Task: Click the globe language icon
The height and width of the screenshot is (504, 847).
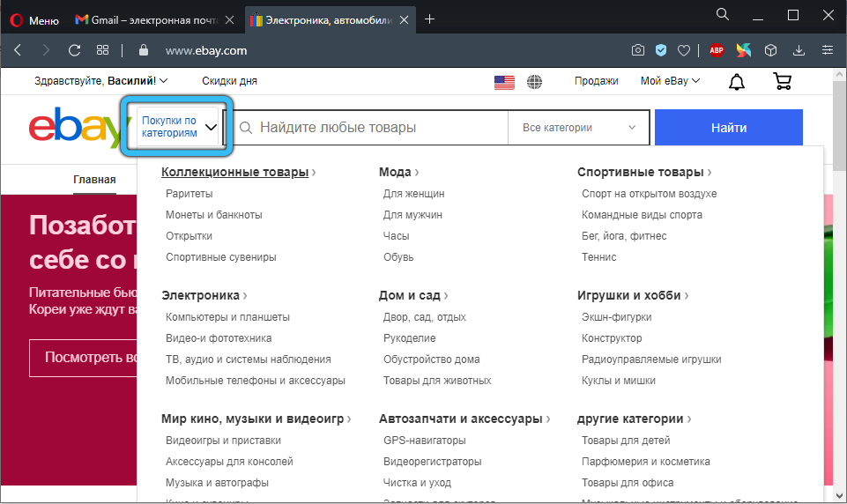Action: tap(534, 81)
